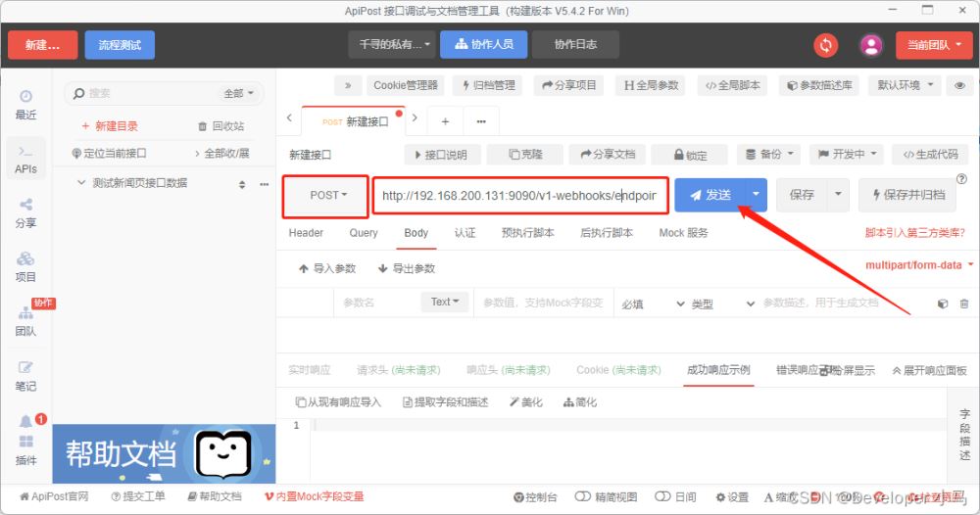Open notifications bell in the sidebar

(25, 421)
